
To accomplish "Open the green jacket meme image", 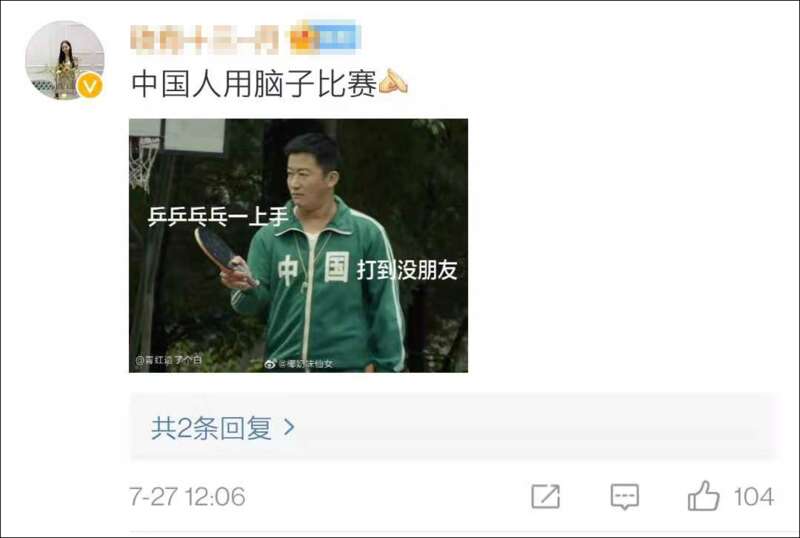I will click(298, 246).
